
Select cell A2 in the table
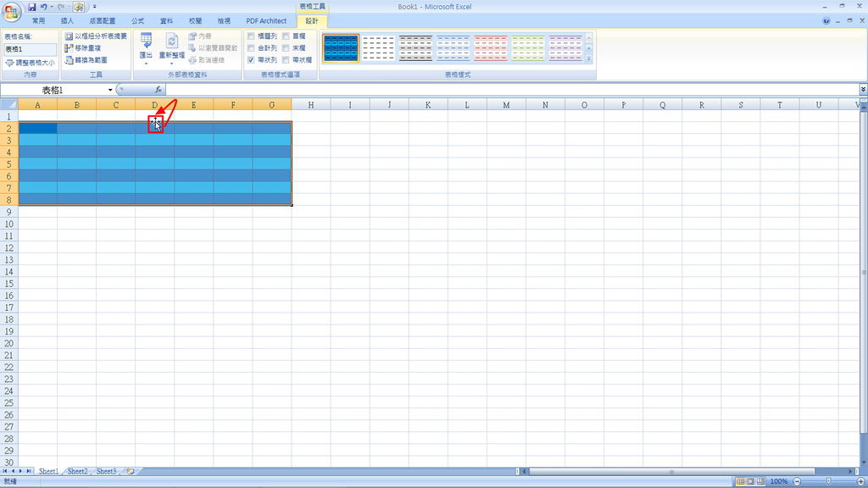pos(37,129)
